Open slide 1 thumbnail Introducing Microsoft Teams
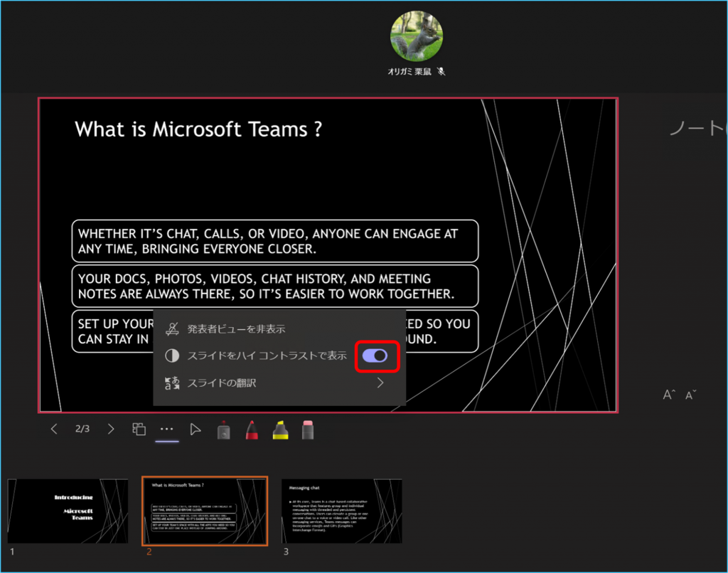Image resolution: width=728 pixels, height=573 pixels. point(68,511)
